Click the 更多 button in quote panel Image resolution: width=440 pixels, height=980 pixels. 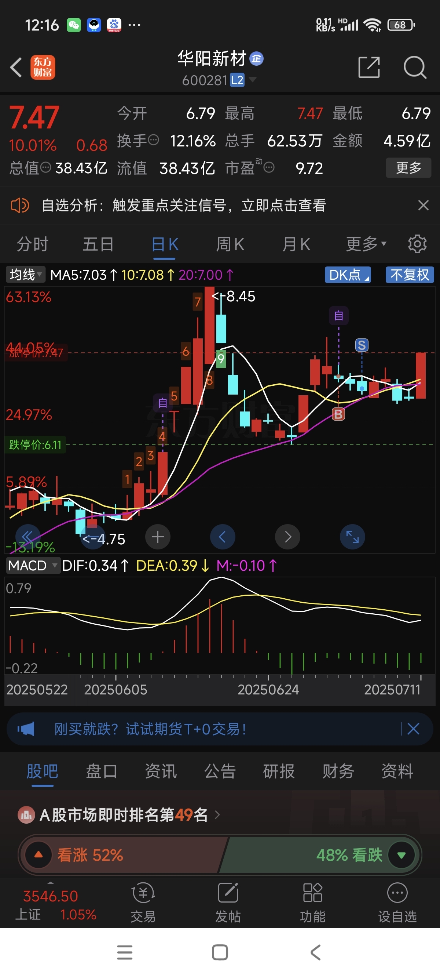coord(408,167)
